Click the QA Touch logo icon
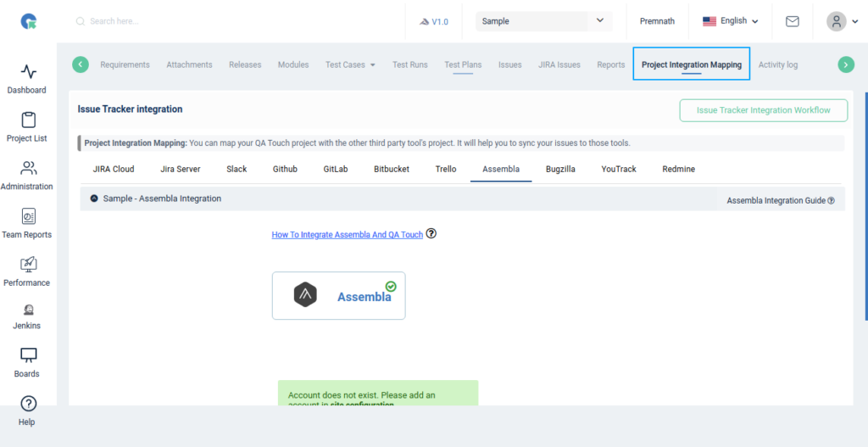 pyautogui.click(x=28, y=21)
